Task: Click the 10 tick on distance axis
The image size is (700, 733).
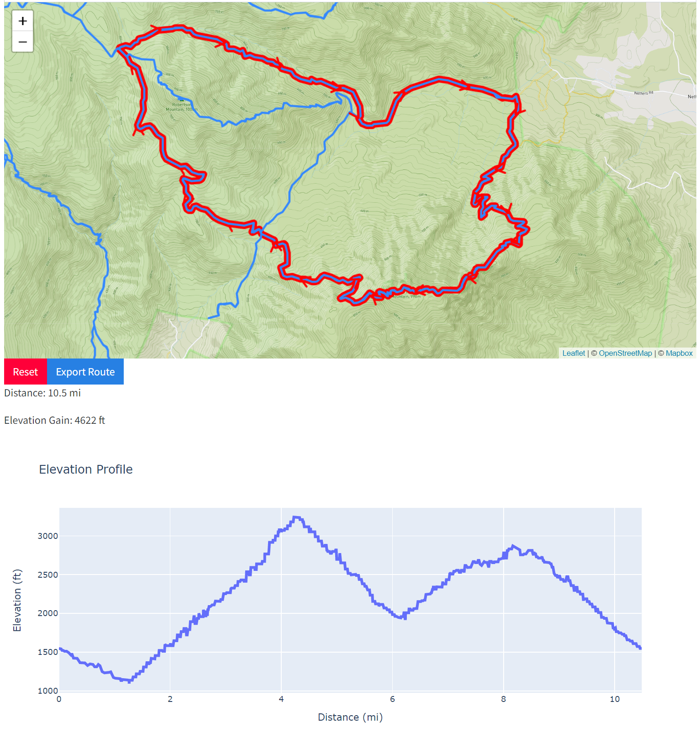Action: 615,699
